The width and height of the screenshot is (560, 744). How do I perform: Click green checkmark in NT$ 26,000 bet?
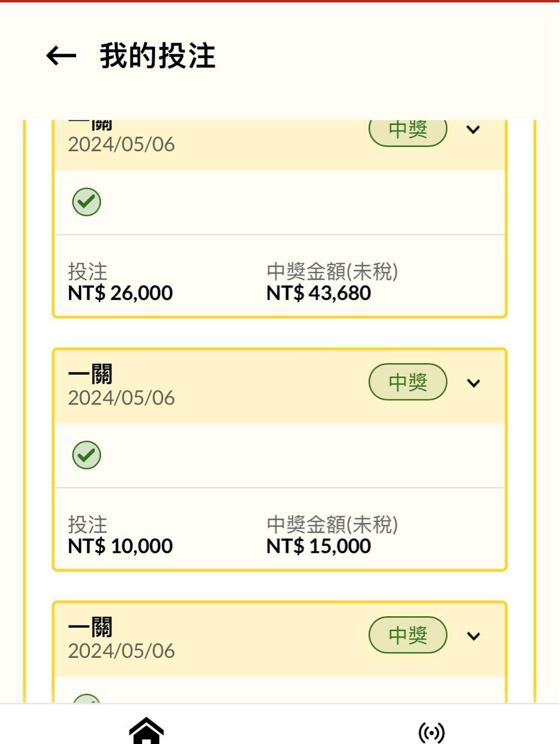(87, 202)
